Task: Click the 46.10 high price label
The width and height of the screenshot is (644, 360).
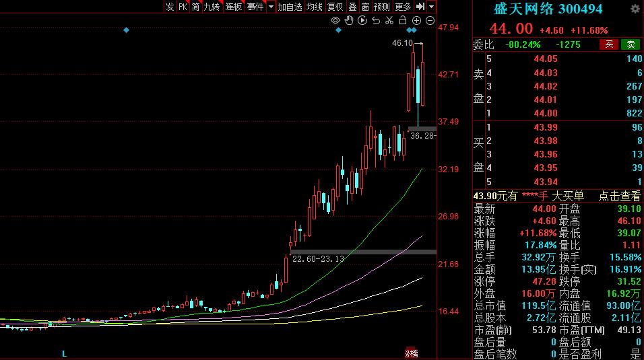Action: click(x=402, y=42)
